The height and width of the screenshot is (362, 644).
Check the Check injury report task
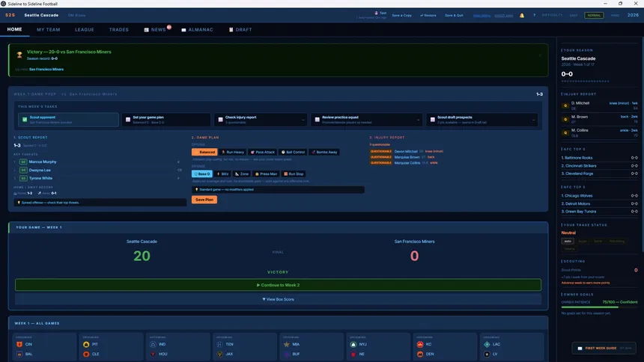pos(221,120)
